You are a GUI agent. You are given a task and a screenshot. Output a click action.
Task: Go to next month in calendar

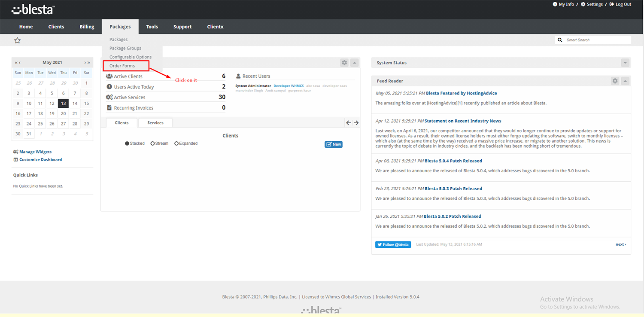85,62
